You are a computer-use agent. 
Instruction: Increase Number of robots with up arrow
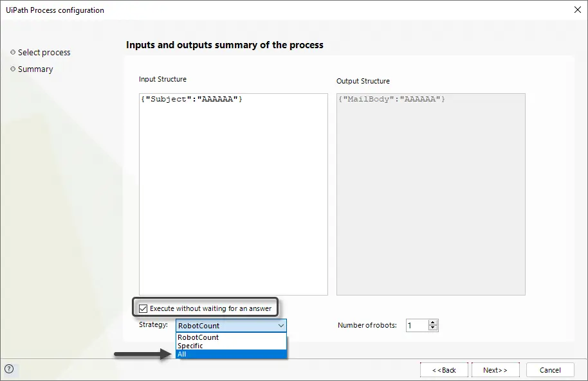pyautogui.click(x=433, y=323)
